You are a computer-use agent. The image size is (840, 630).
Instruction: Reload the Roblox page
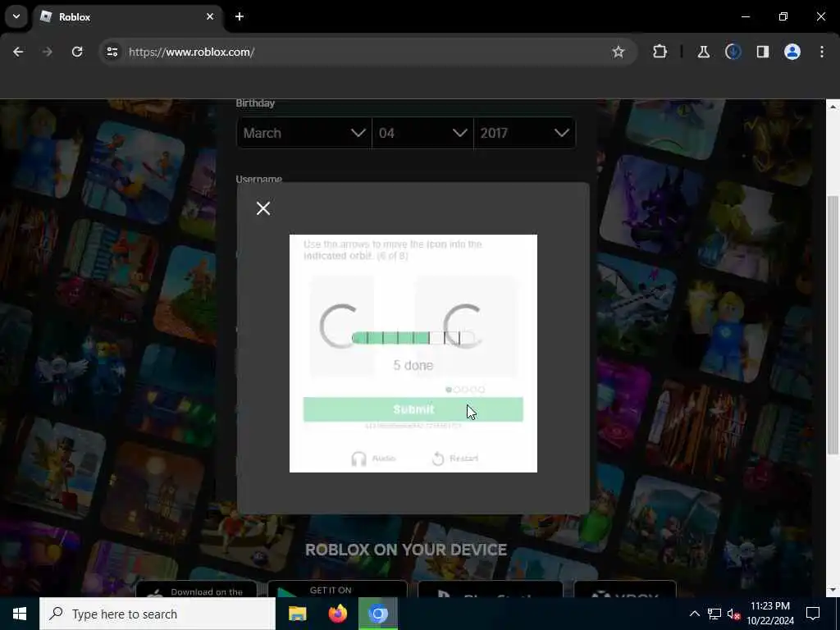[x=77, y=52]
